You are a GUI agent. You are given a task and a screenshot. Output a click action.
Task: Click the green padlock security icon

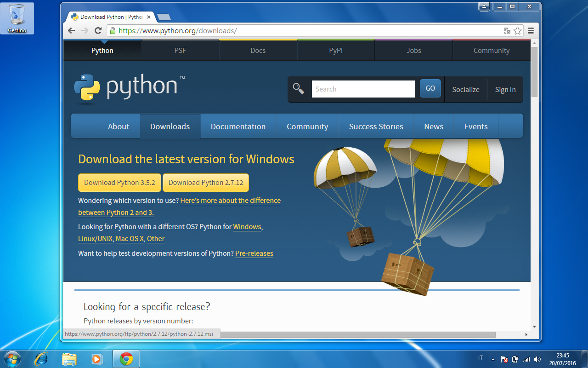[113, 31]
